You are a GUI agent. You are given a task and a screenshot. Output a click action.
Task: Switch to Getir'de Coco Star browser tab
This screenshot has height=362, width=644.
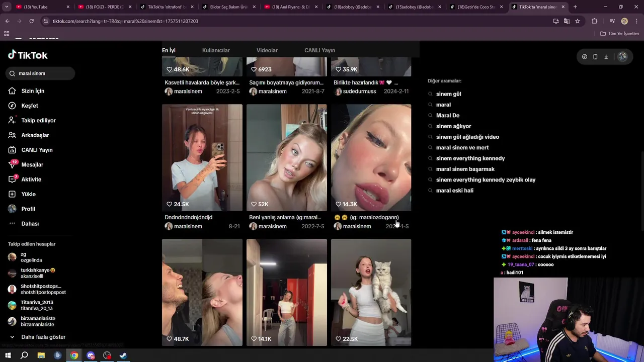[x=476, y=7]
